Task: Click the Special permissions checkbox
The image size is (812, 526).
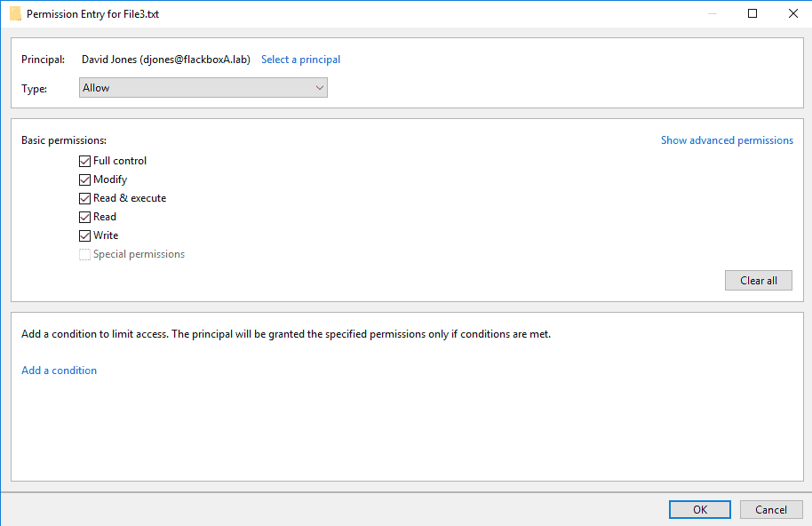Action: click(85, 254)
